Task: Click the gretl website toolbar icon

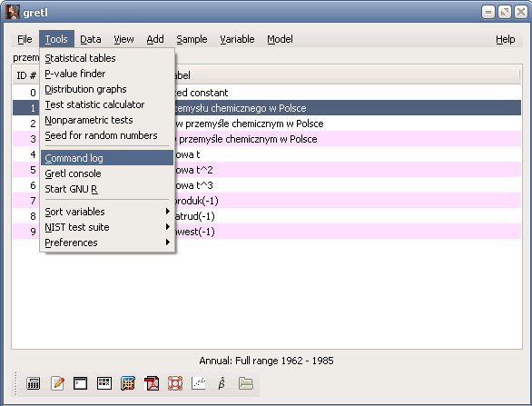Action: pyautogui.click(x=128, y=383)
